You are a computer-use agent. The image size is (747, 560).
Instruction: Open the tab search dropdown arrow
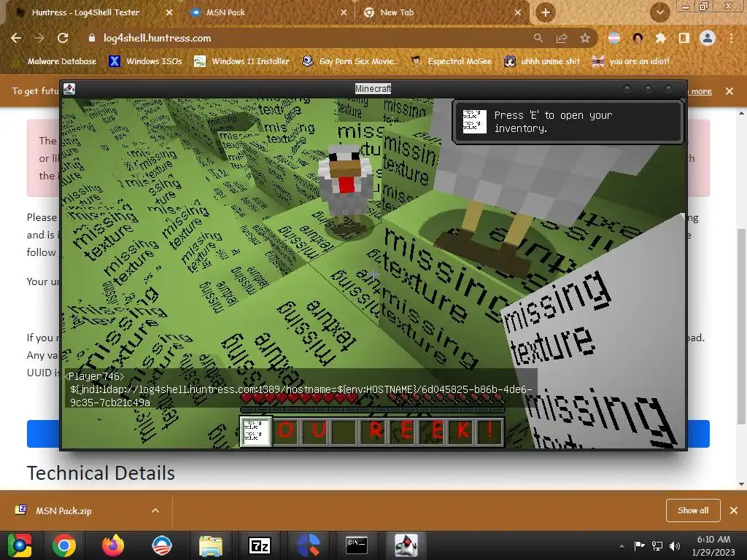(x=659, y=13)
